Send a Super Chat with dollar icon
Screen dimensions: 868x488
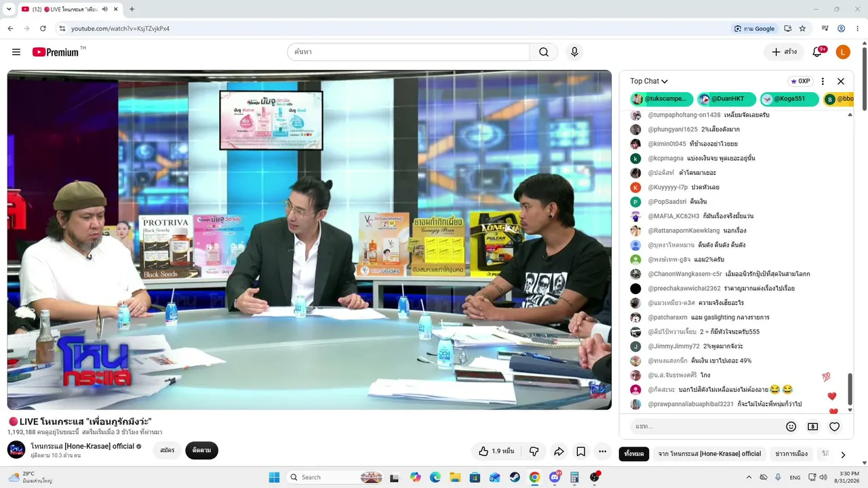tap(812, 426)
